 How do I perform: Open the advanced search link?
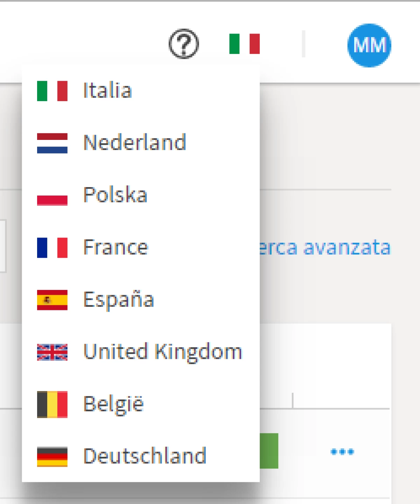point(325,248)
